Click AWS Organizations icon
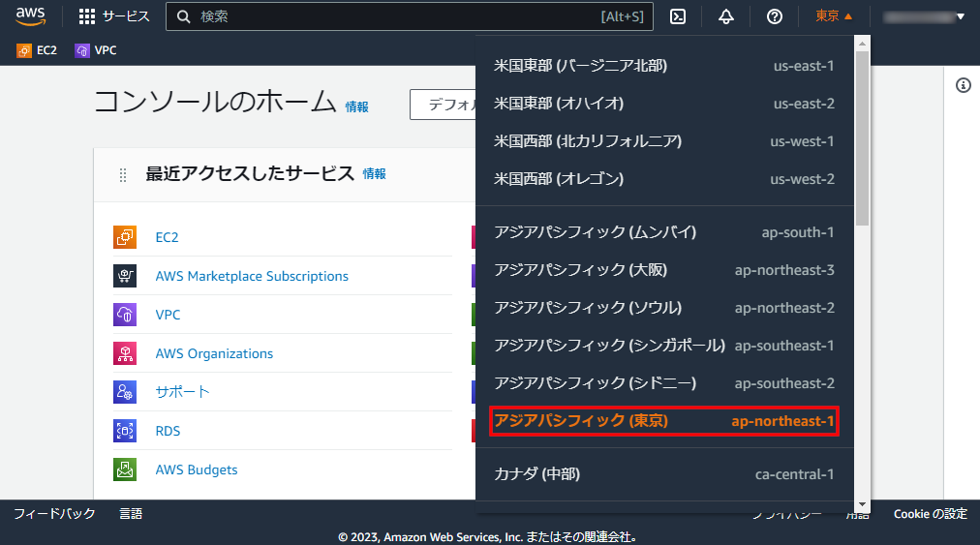This screenshot has width=980, height=545. (x=125, y=353)
